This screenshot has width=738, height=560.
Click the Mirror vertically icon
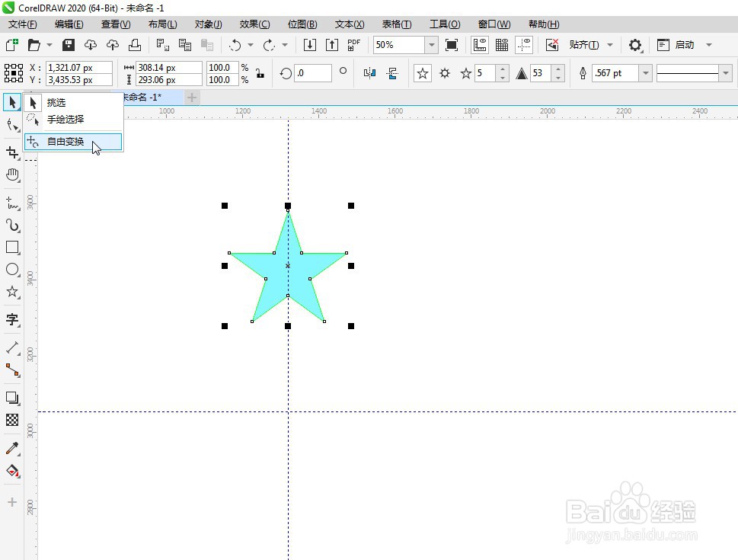(x=392, y=73)
